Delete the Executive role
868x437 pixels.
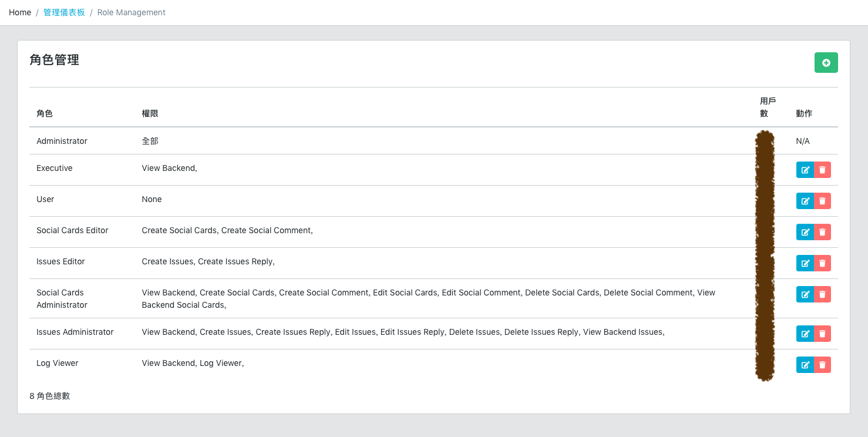click(822, 170)
